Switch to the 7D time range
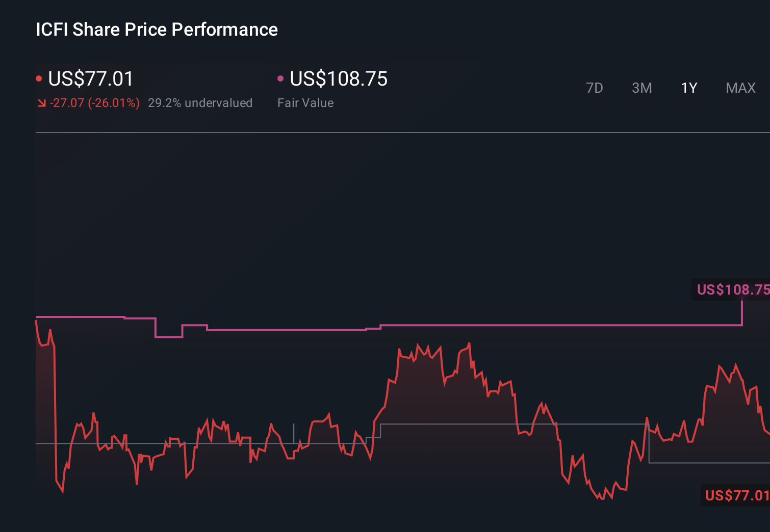The image size is (770, 532). pyautogui.click(x=595, y=88)
